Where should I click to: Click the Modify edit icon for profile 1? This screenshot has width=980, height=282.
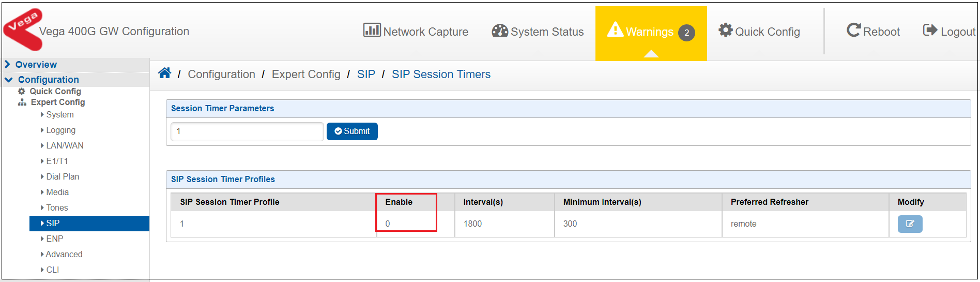(910, 224)
